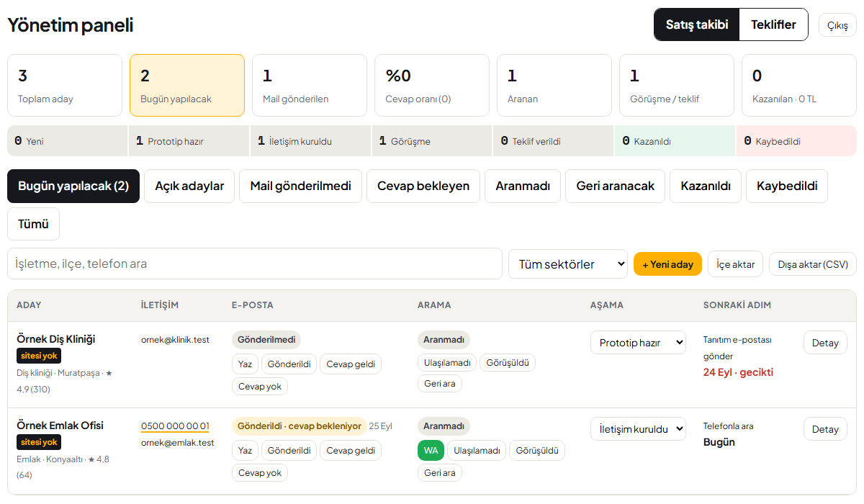
Task: Mark Örnek Diş Kliniği call as Görüşüldü
Action: (x=508, y=363)
